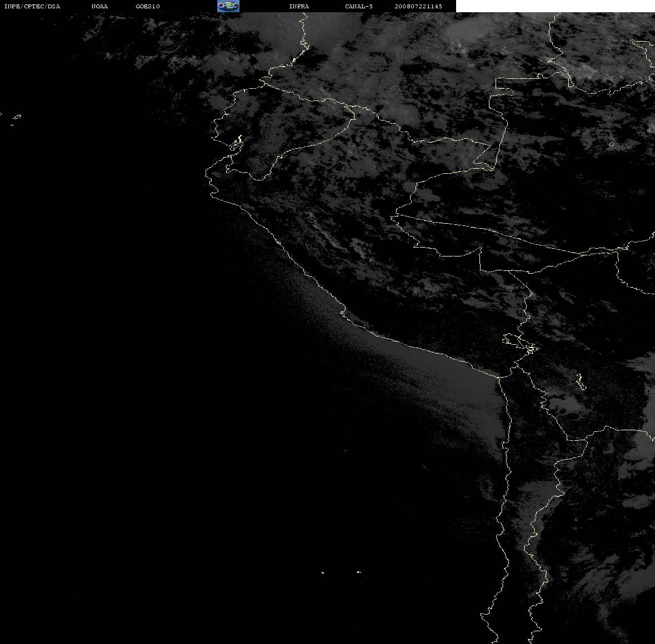Click the GOES10 satellite label
The width and height of the screenshot is (655, 644).
[148, 6]
